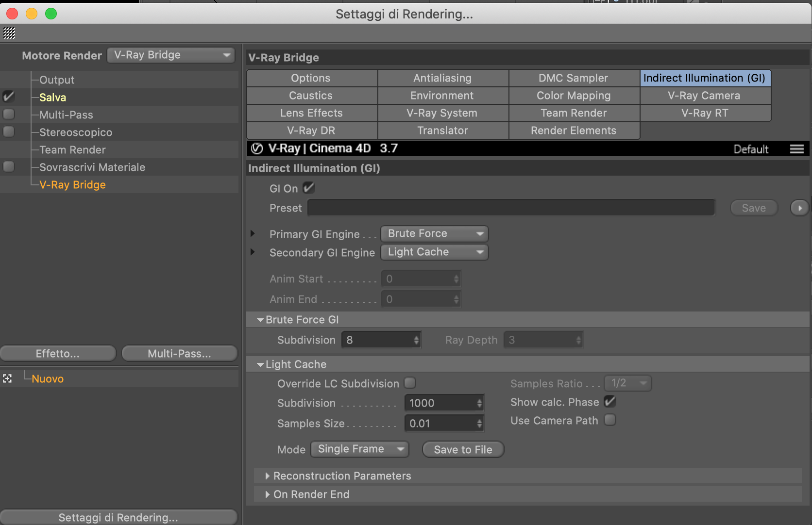Expand Primary GI Engine disclosure triangle
This screenshot has height=525, width=812.
(x=253, y=233)
